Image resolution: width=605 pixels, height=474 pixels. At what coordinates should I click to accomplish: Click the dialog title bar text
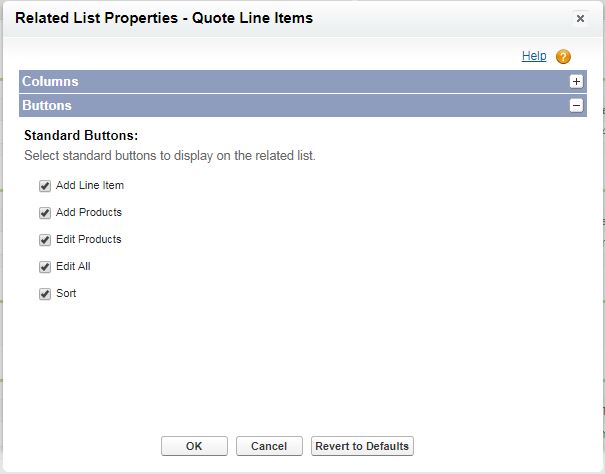[165, 17]
